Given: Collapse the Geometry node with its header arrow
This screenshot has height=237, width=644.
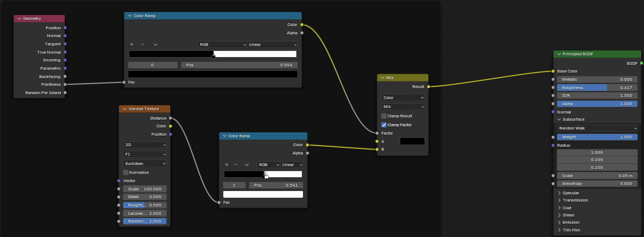Looking at the screenshot, I should pyautogui.click(x=19, y=19).
